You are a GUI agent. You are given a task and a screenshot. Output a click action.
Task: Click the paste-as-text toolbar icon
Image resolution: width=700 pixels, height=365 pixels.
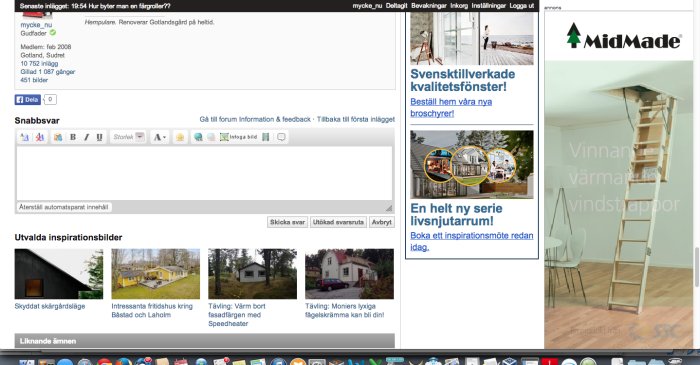pyautogui.click(x=58, y=137)
